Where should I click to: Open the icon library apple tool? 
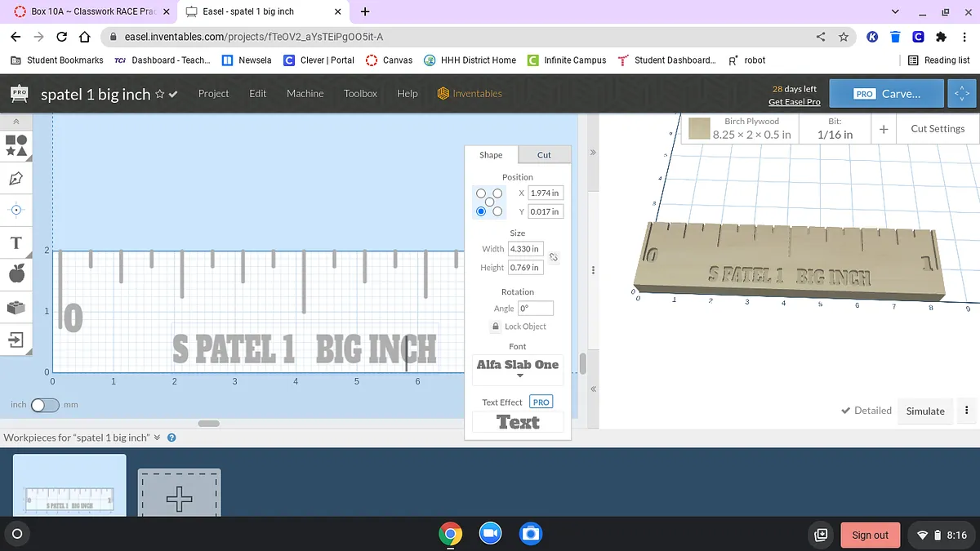coord(16,275)
